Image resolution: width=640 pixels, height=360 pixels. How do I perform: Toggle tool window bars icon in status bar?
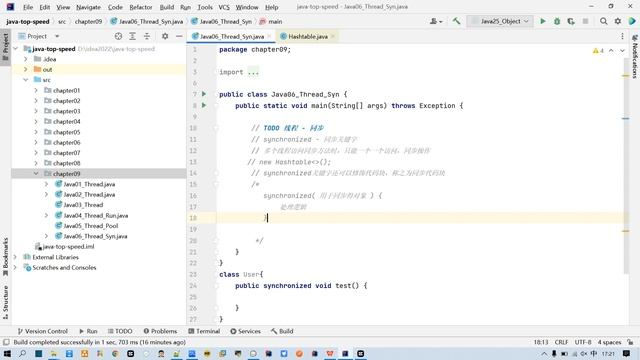[x=6, y=342]
